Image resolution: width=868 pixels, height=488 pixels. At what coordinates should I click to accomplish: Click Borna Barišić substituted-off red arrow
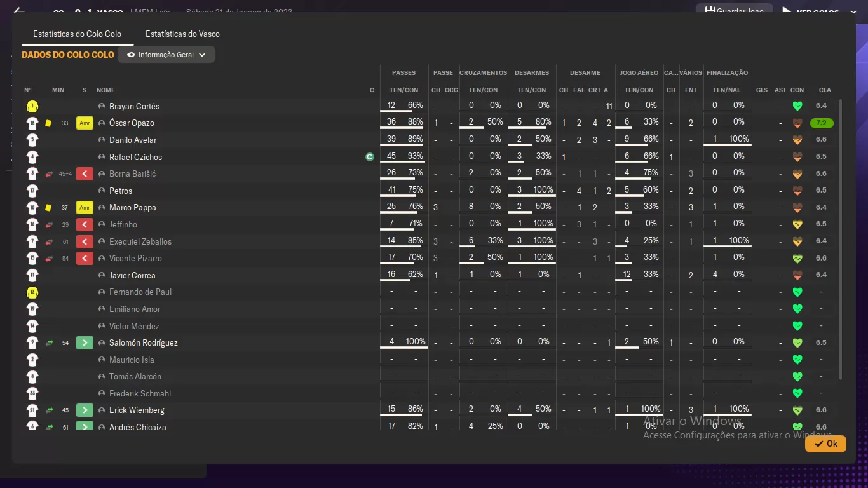(85, 173)
